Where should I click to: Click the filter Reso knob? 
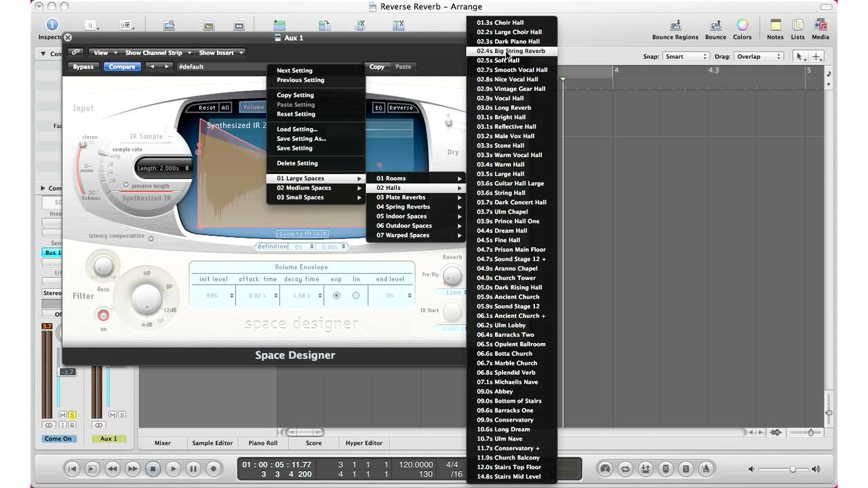point(102,267)
